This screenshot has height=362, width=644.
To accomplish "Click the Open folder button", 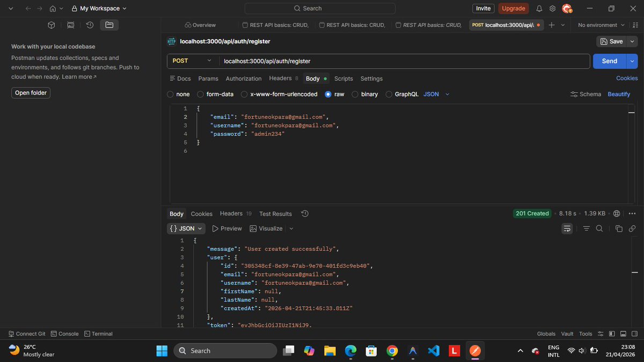I will (x=31, y=93).
